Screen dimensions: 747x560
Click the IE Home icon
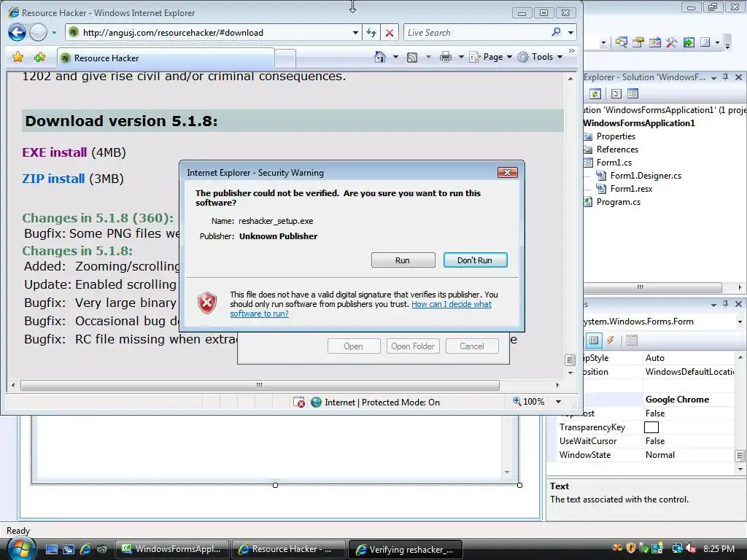point(379,57)
